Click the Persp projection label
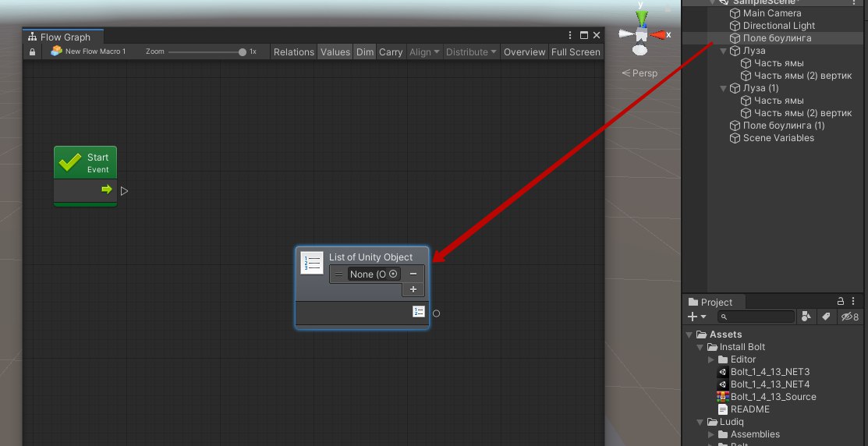Screen dimensions: 868x446 tap(640, 73)
